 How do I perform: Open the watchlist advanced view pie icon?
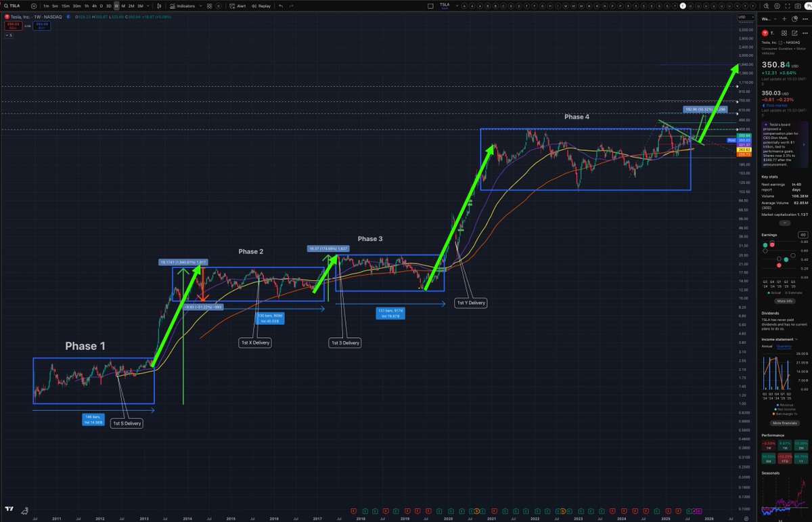[x=794, y=19]
